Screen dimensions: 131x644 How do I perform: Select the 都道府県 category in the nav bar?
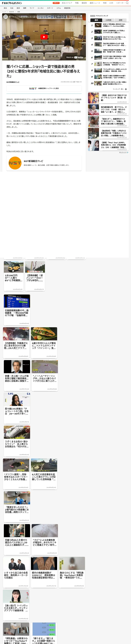click(x=67, y=8)
